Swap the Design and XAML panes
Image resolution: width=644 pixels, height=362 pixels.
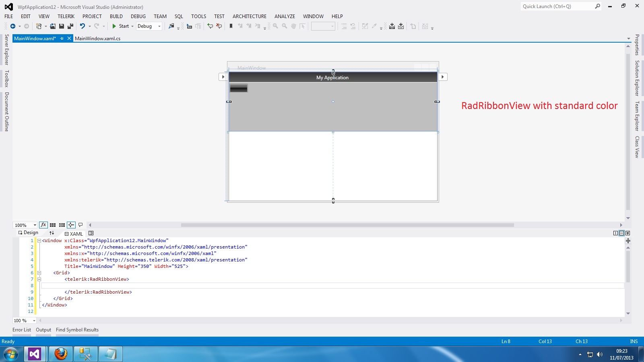(x=52, y=233)
